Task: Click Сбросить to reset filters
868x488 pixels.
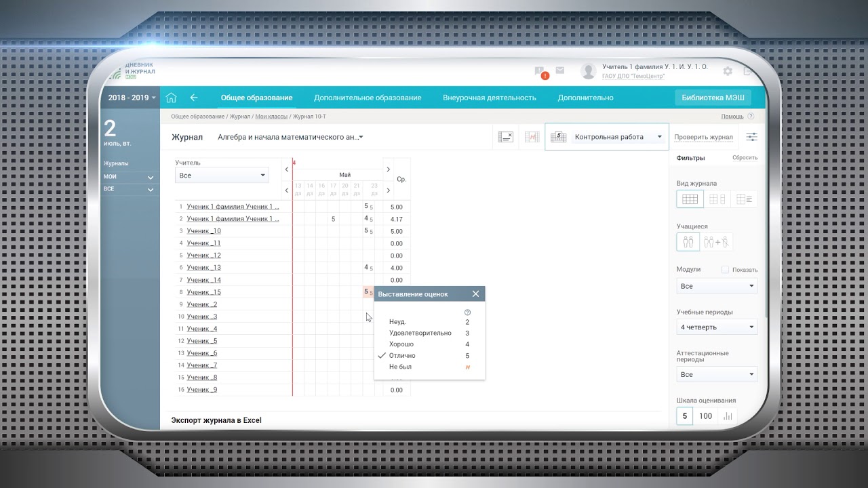Action: (x=745, y=158)
